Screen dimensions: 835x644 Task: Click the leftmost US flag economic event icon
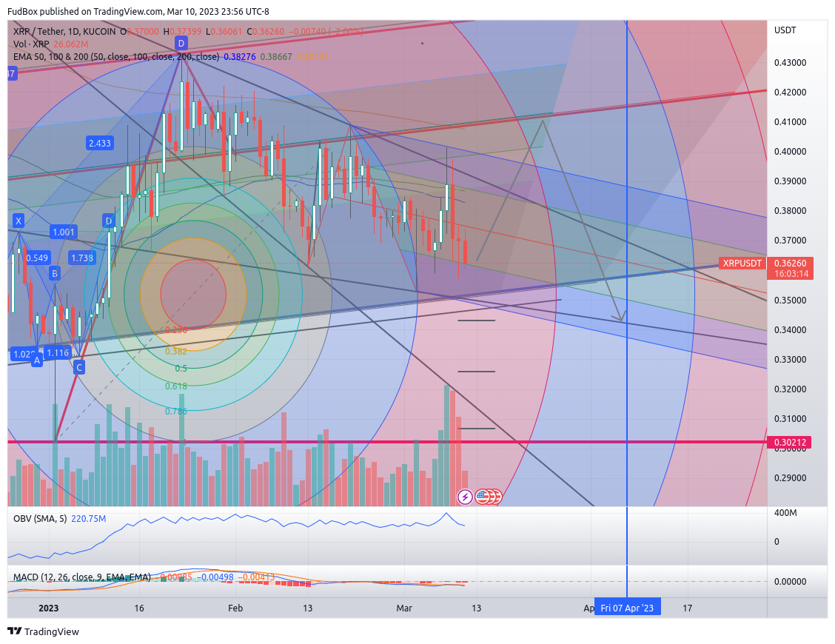coord(483,497)
